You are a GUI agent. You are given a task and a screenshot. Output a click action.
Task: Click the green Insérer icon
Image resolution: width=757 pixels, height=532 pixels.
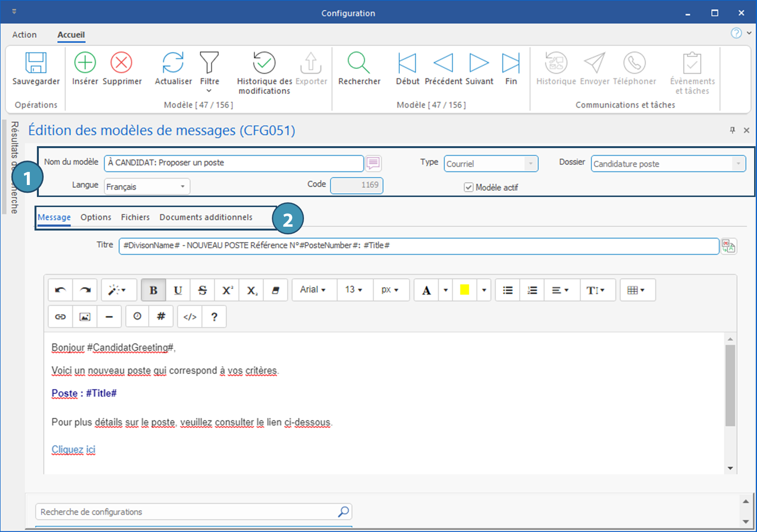(85, 63)
